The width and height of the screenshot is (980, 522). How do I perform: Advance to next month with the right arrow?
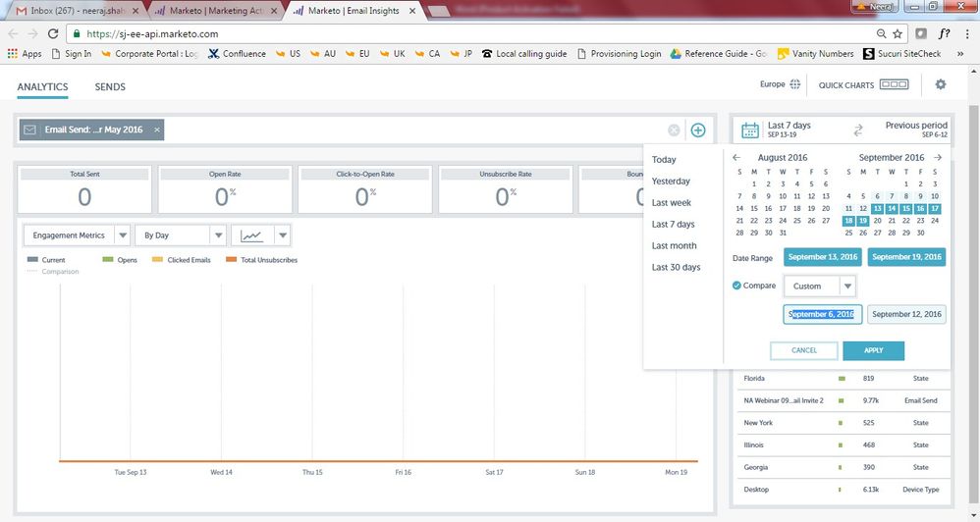(938, 157)
